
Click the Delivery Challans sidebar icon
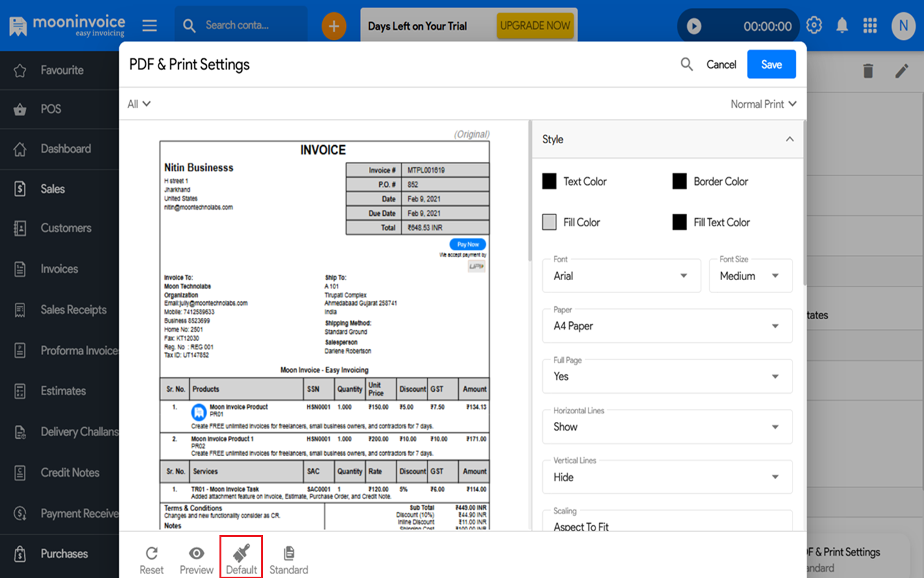pyautogui.click(x=20, y=432)
